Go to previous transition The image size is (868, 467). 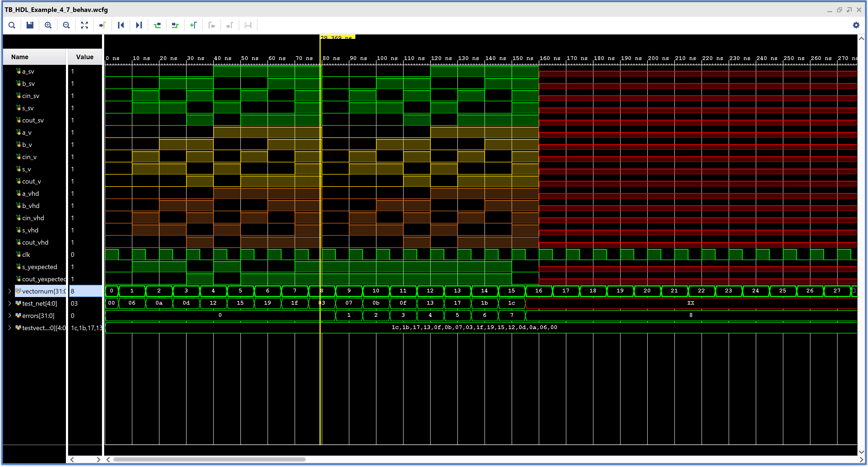pyautogui.click(x=157, y=25)
